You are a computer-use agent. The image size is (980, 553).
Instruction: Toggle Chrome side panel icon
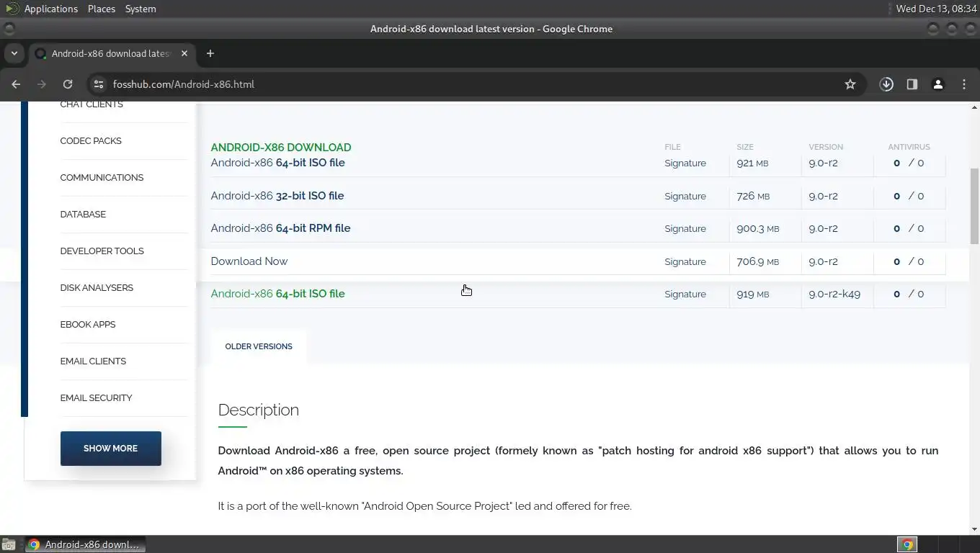[x=912, y=84]
